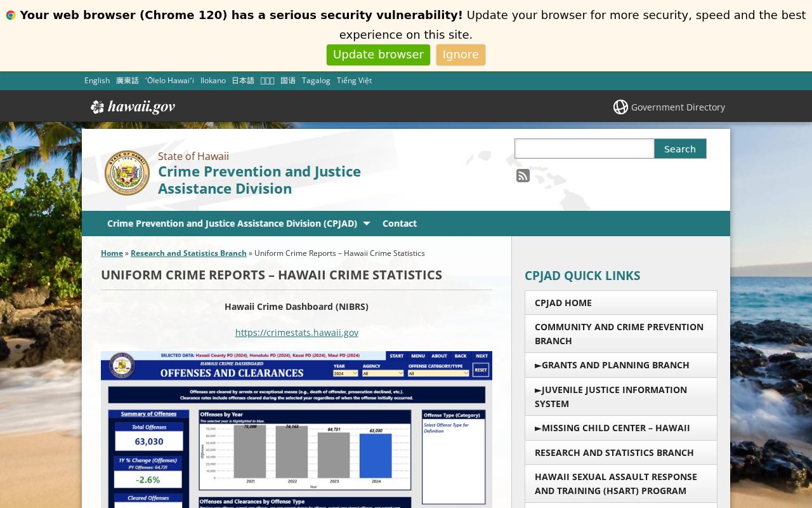Switch language to Tagalog

[x=316, y=81]
